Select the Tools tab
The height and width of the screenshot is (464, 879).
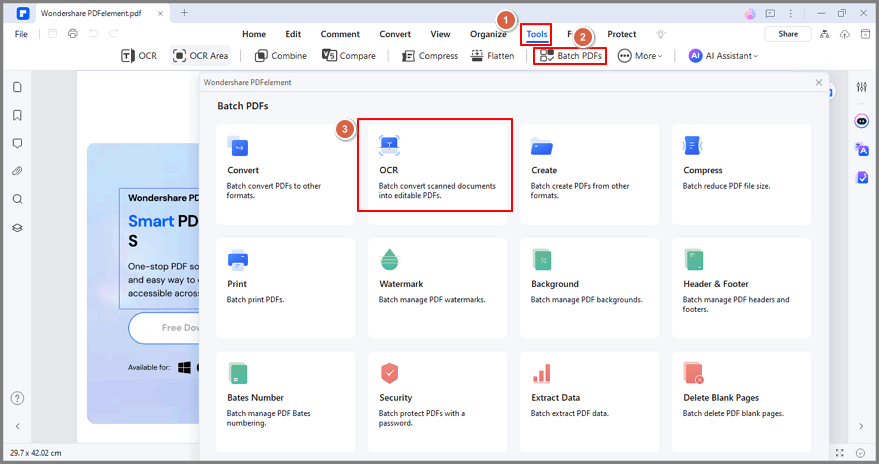tap(536, 34)
